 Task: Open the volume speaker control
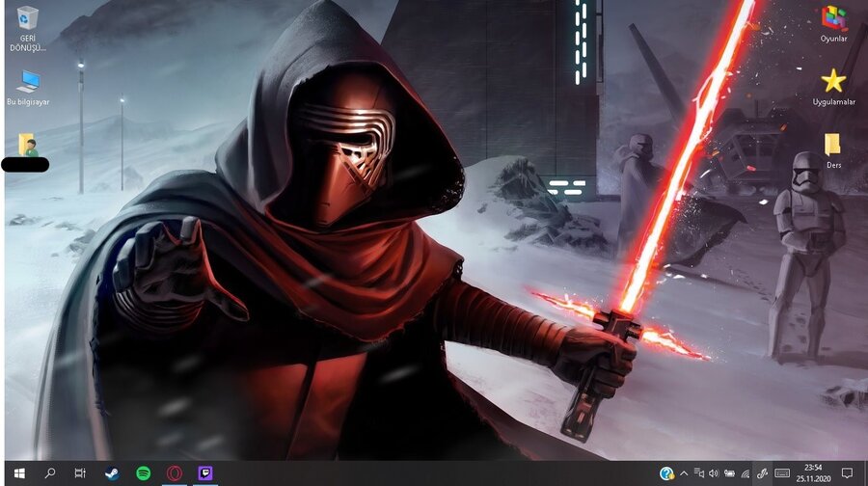pos(714,473)
